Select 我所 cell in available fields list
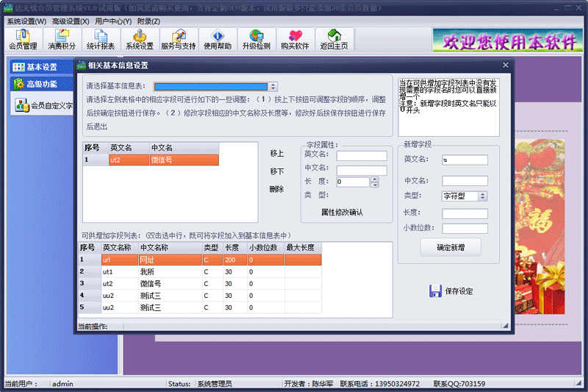 171,271
